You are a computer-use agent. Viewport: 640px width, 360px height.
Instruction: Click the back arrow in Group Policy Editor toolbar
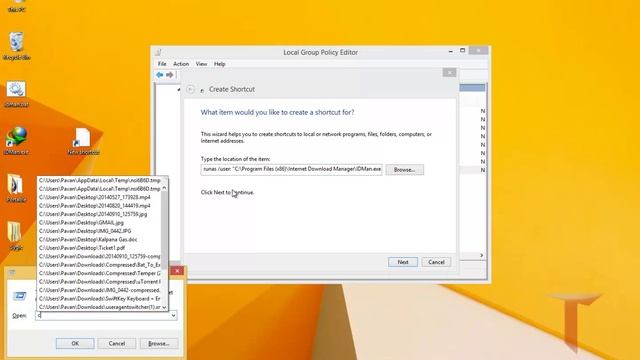tap(160, 75)
